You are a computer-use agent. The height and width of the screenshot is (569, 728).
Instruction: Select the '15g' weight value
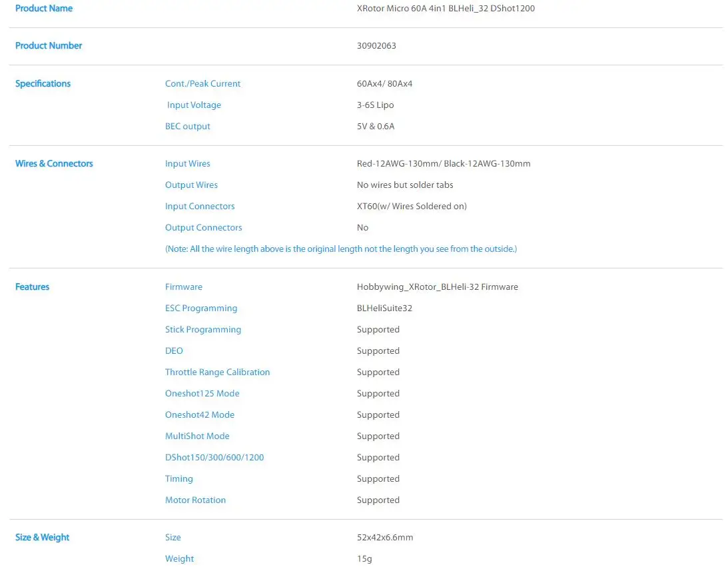click(x=364, y=559)
